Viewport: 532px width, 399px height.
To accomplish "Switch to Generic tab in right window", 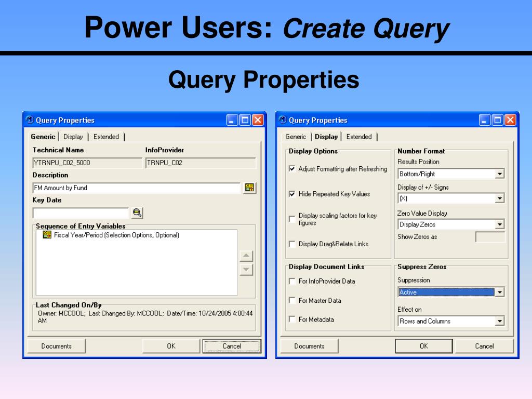I will click(x=296, y=137).
